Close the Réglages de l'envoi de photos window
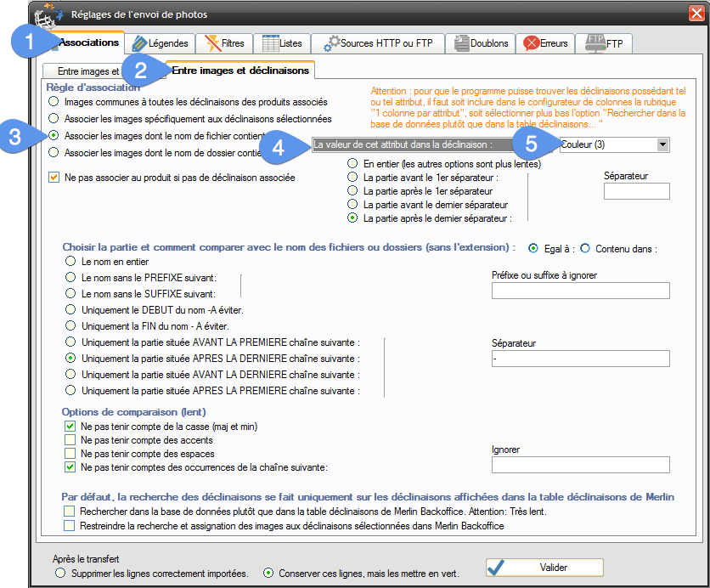Image resolution: width=710 pixels, height=588 pixels. 695,14
